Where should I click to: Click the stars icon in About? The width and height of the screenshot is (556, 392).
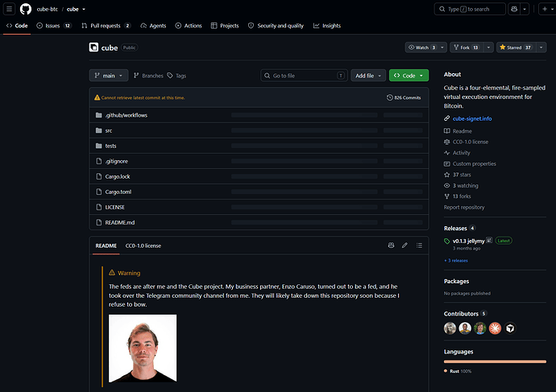click(x=446, y=175)
